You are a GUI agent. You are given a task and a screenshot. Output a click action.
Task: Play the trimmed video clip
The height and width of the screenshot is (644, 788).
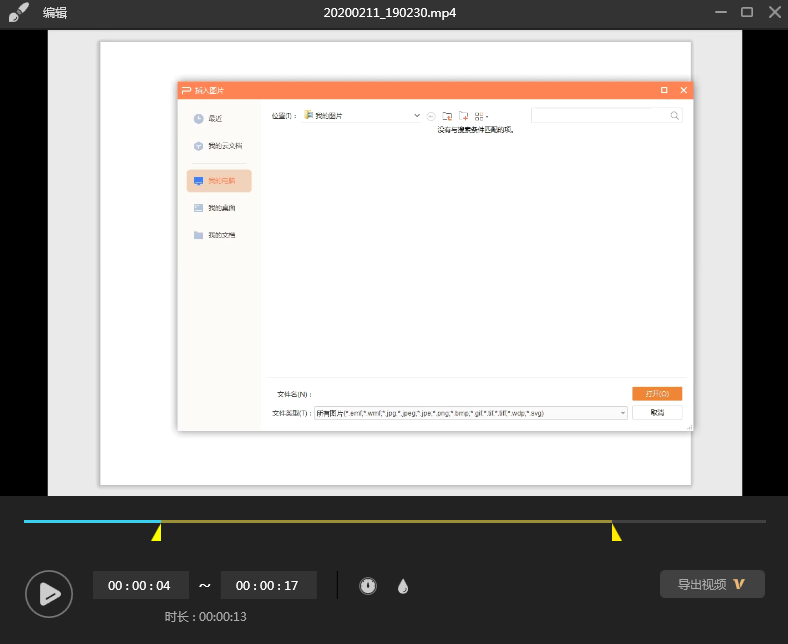(49, 594)
